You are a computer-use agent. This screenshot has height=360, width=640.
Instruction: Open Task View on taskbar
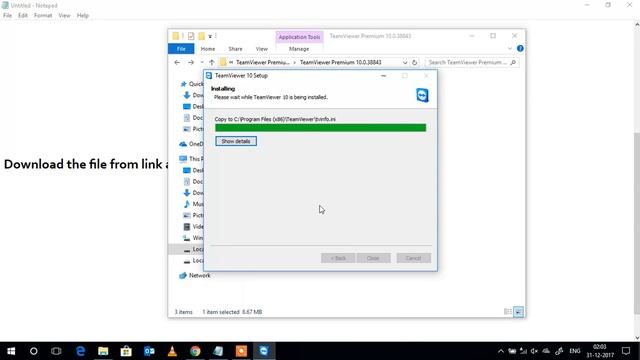(x=56, y=351)
